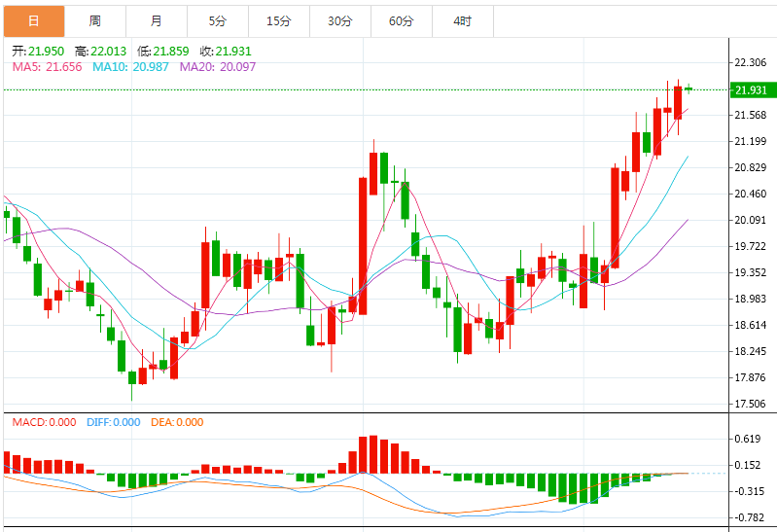Screen dimensions: 777x532
Task: Click the tallest red MACD histogram bar
Action: [x=373, y=454]
